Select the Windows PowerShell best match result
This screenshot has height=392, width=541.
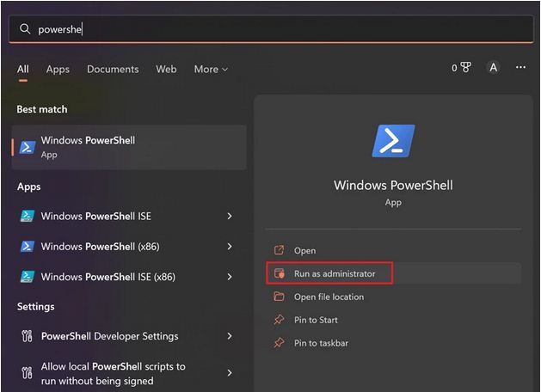click(x=129, y=147)
